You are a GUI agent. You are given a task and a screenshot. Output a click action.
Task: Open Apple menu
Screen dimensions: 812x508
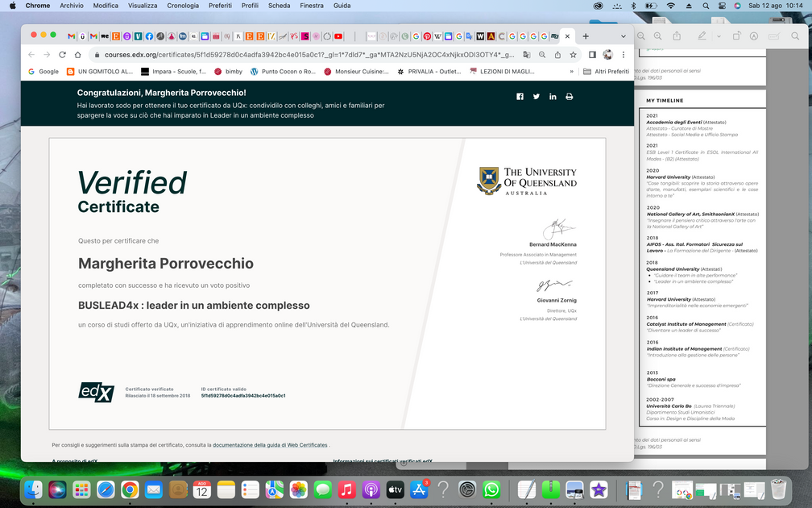click(x=13, y=6)
